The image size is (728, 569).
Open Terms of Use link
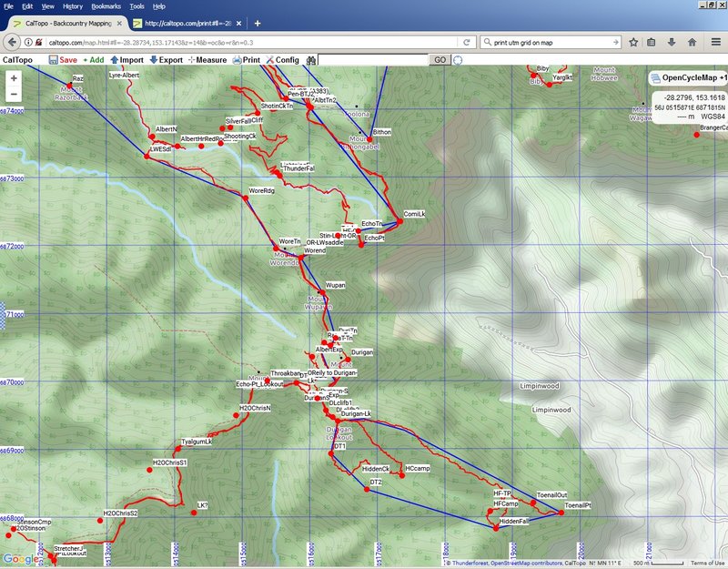click(x=707, y=563)
